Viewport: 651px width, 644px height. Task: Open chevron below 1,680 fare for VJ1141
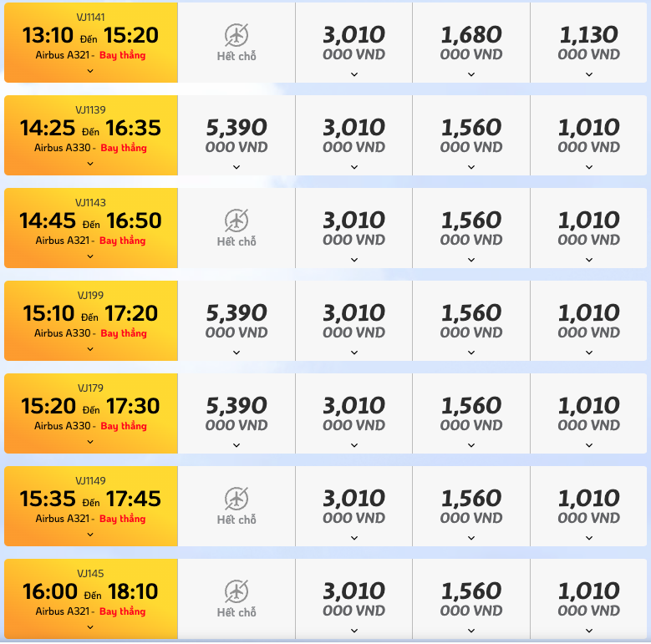coord(471,74)
